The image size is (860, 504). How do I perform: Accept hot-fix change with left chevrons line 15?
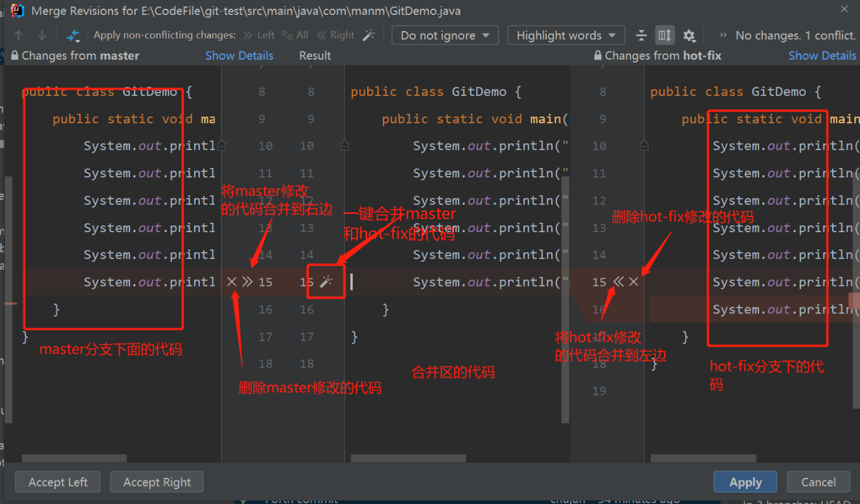coord(618,282)
